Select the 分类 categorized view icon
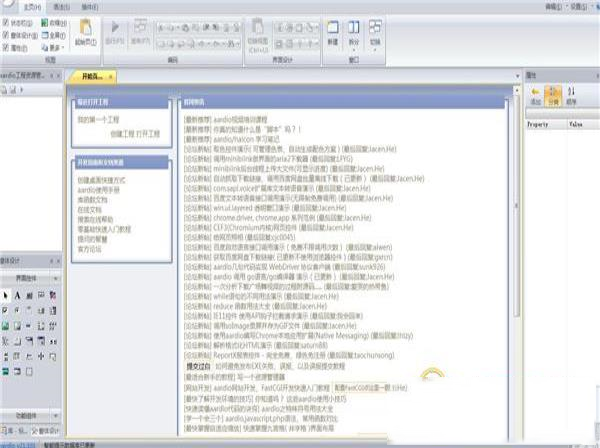This screenshot has width=600, height=448. pyautogui.click(x=553, y=94)
